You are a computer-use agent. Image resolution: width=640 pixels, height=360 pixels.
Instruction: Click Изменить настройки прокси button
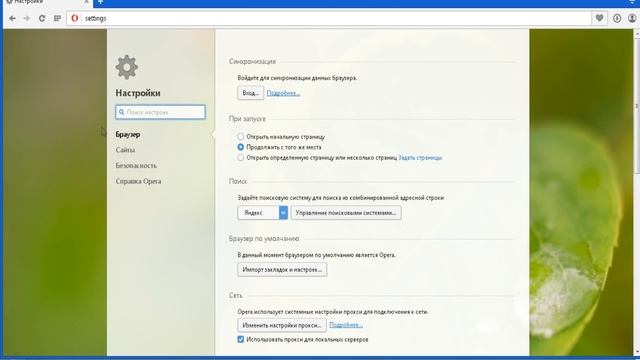282,325
